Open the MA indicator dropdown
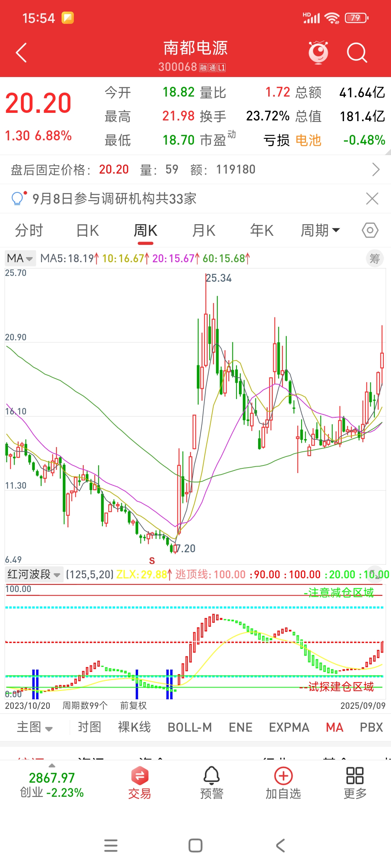Viewport: 391px width, 868px height. 20,258
